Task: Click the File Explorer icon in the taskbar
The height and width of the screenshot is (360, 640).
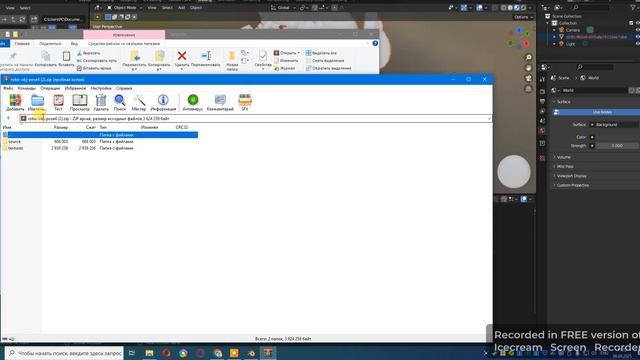Action: (149, 353)
